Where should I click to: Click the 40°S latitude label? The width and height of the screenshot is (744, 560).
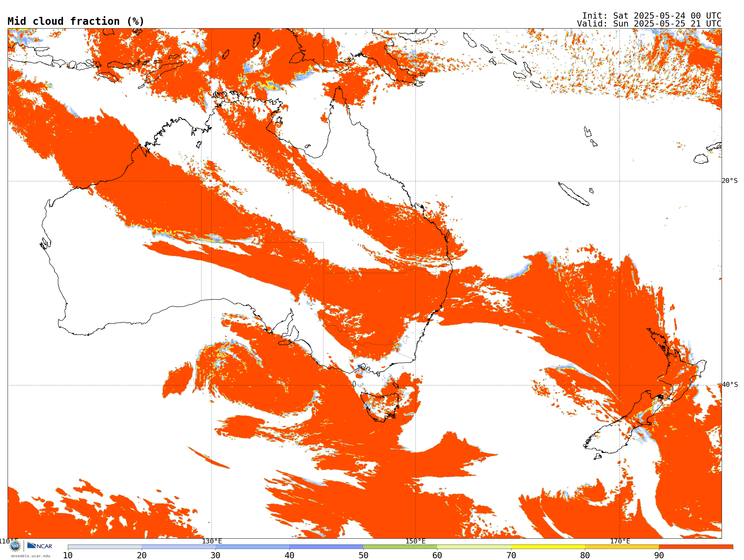click(x=730, y=385)
